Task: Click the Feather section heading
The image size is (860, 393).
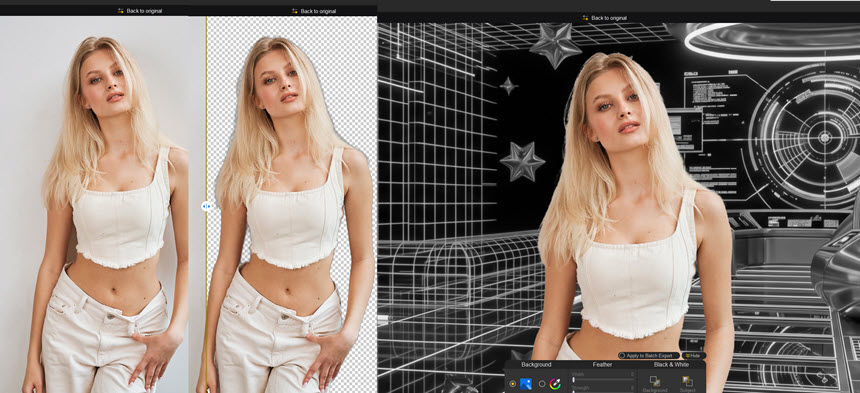Action: pos(602,364)
